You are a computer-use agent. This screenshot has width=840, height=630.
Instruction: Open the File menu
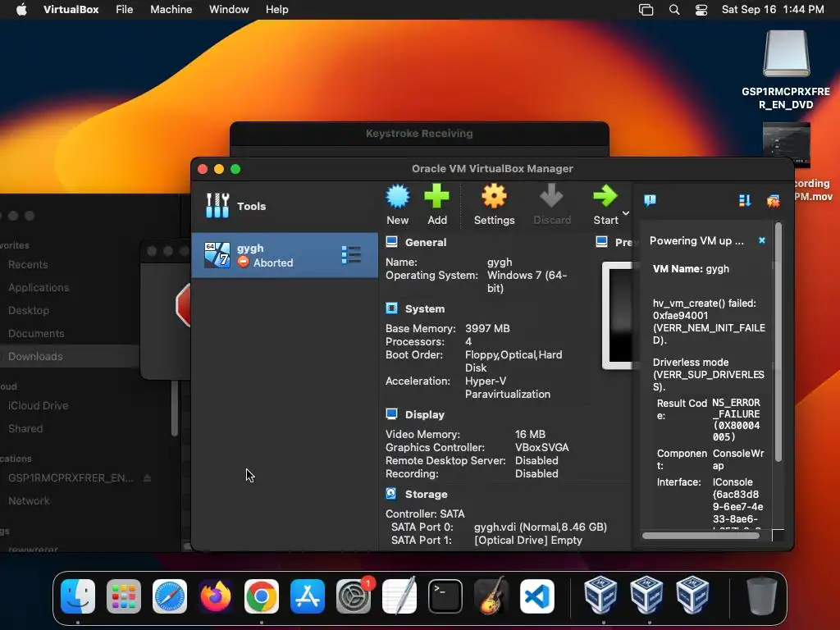click(x=125, y=10)
